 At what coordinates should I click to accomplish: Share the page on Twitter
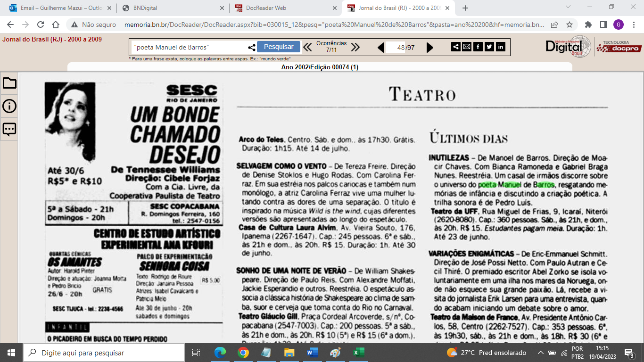(x=489, y=47)
